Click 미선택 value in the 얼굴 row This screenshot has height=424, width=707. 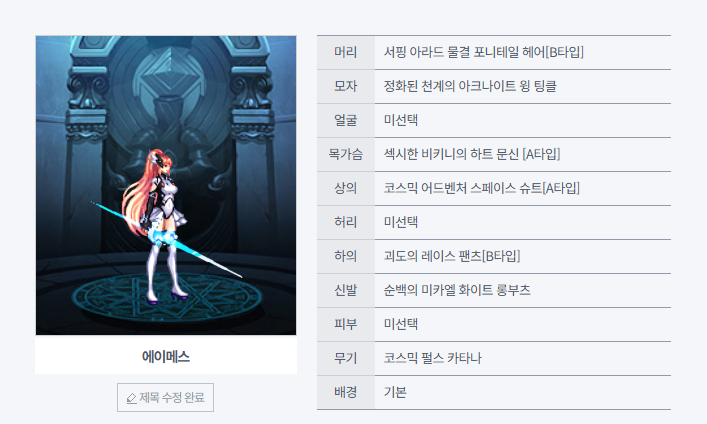point(401,120)
